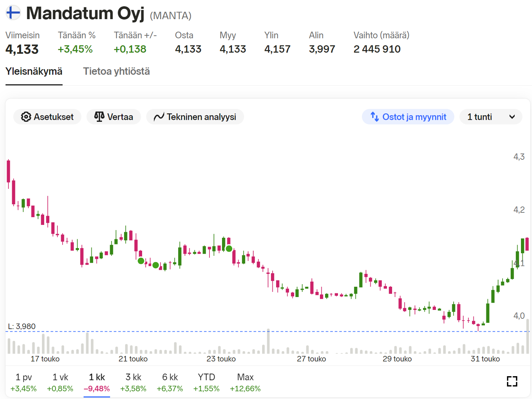Select the YTD period
The width and height of the screenshot is (532, 399).
click(206, 382)
